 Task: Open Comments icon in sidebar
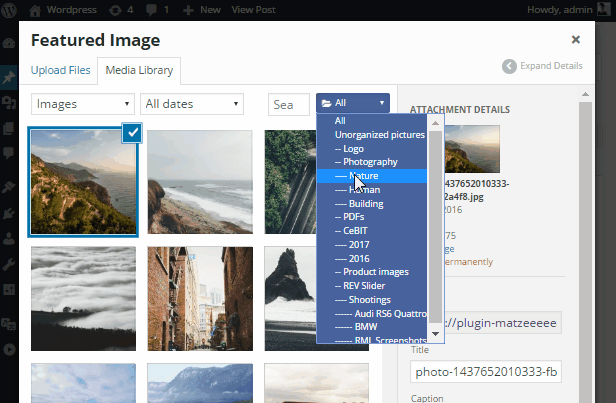9,152
